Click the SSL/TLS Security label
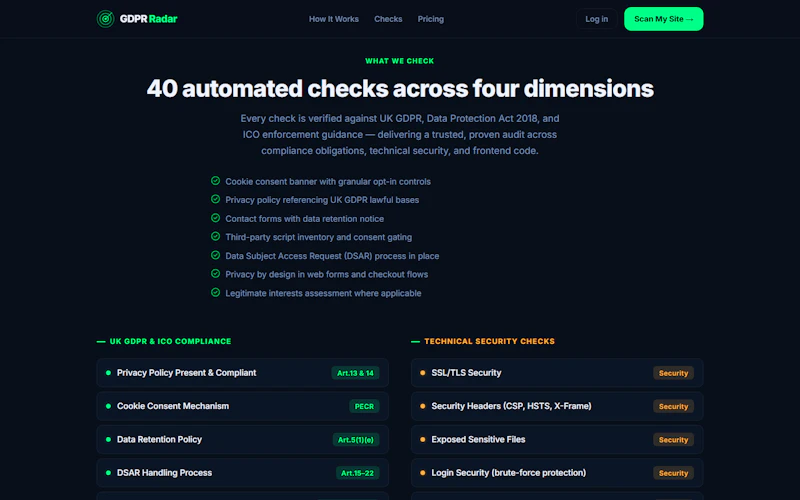 tap(466, 373)
